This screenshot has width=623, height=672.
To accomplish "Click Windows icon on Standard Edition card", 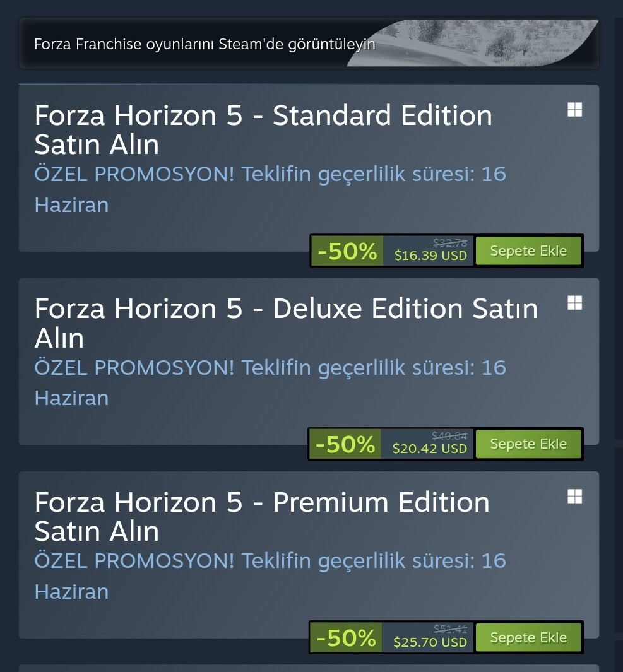I will (574, 110).
